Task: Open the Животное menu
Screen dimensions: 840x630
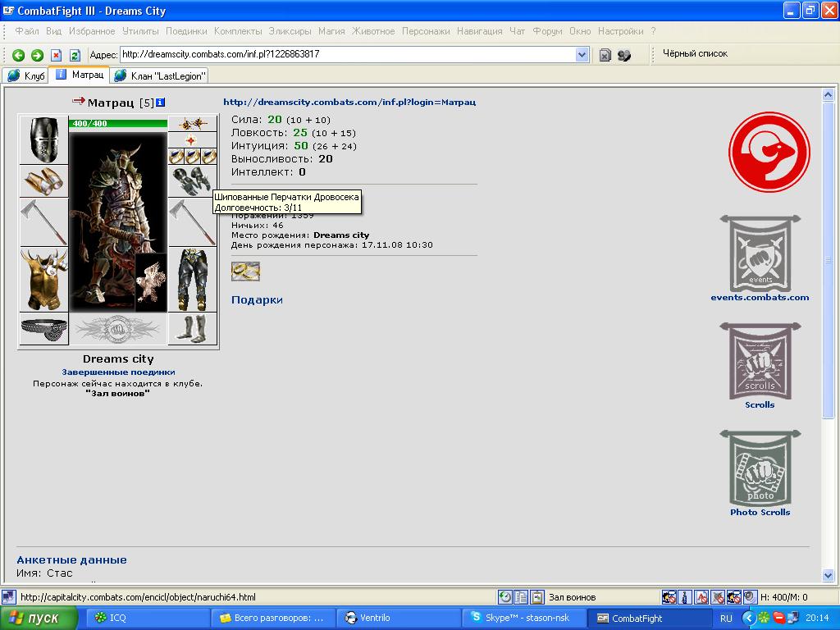Action: coord(373,31)
